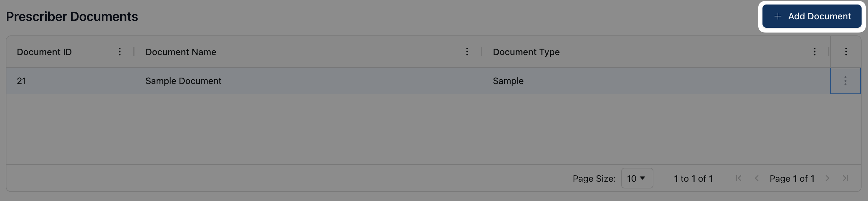The height and width of the screenshot is (201, 868).
Task: Sort by the Document Name column header
Action: click(180, 52)
